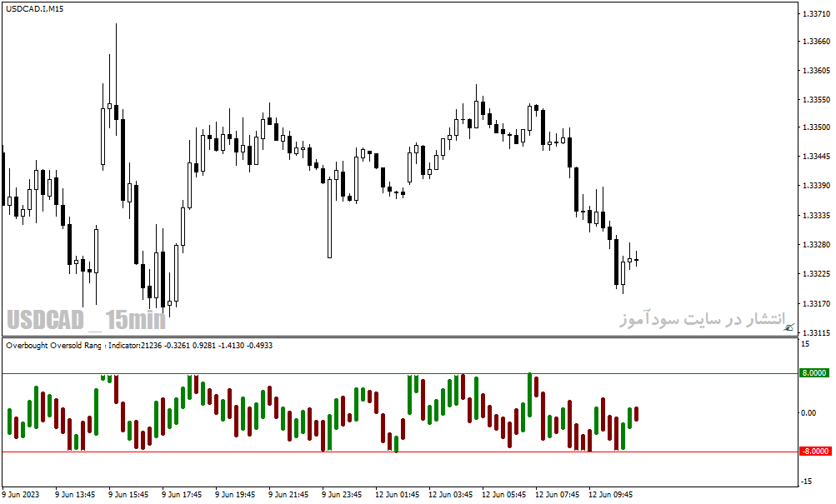
Task: Click the USDCAD.I,M15 chart title label
Action: [35, 9]
